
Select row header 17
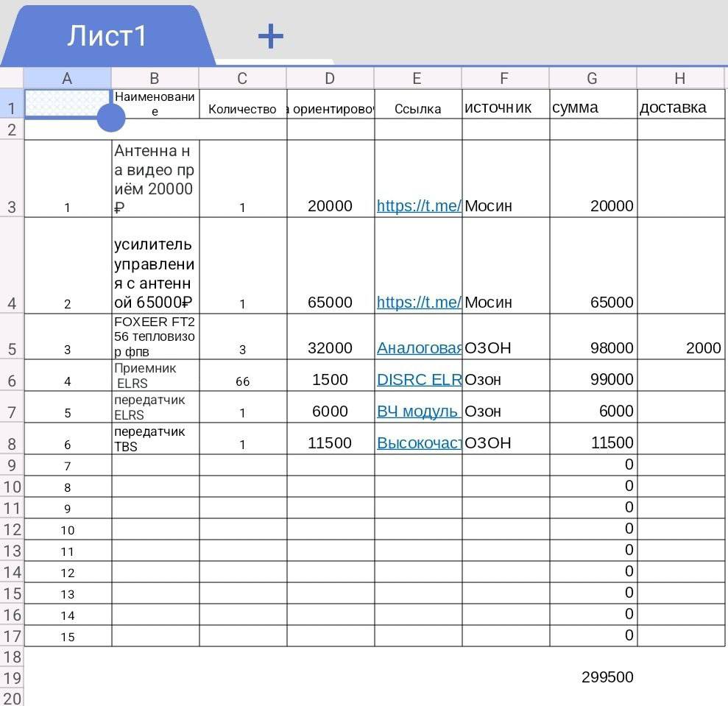pyautogui.click(x=12, y=636)
